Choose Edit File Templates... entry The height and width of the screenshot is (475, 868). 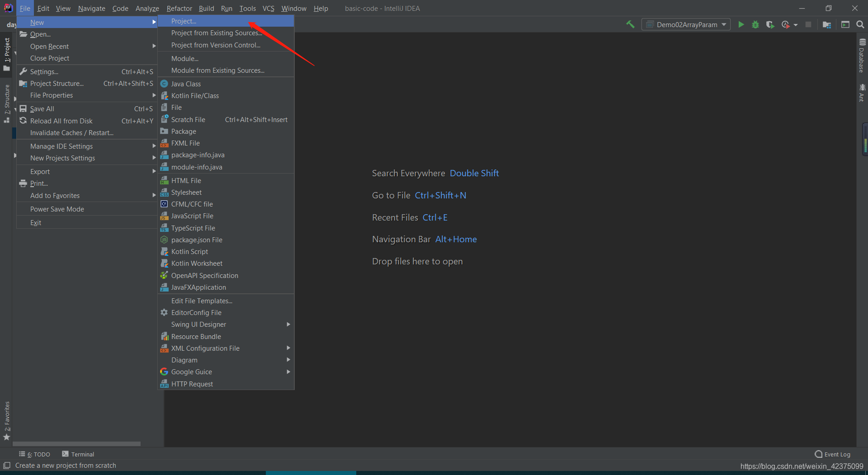coord(226,301)
